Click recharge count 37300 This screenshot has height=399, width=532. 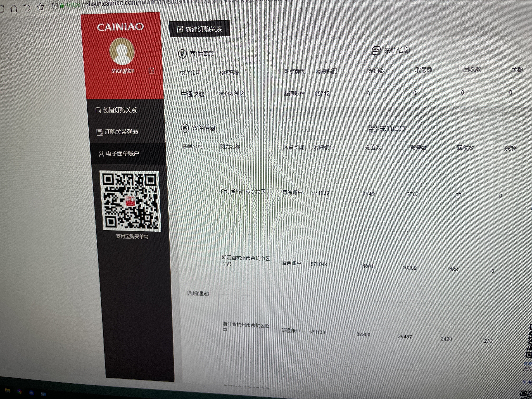[x=363, y=334]
